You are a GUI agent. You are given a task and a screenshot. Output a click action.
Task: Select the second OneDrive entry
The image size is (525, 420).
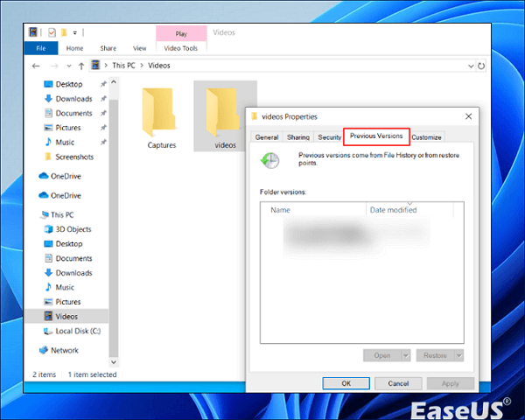66,196
